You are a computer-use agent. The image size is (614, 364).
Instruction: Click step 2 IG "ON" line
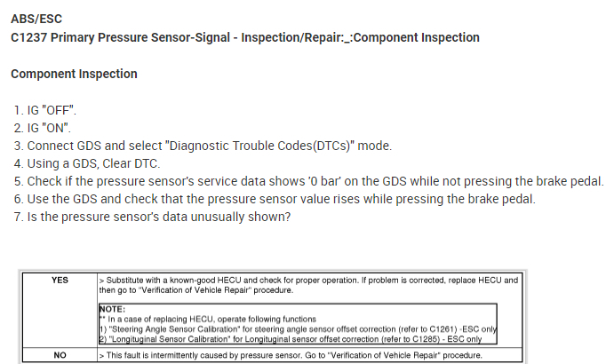point(43,128)
